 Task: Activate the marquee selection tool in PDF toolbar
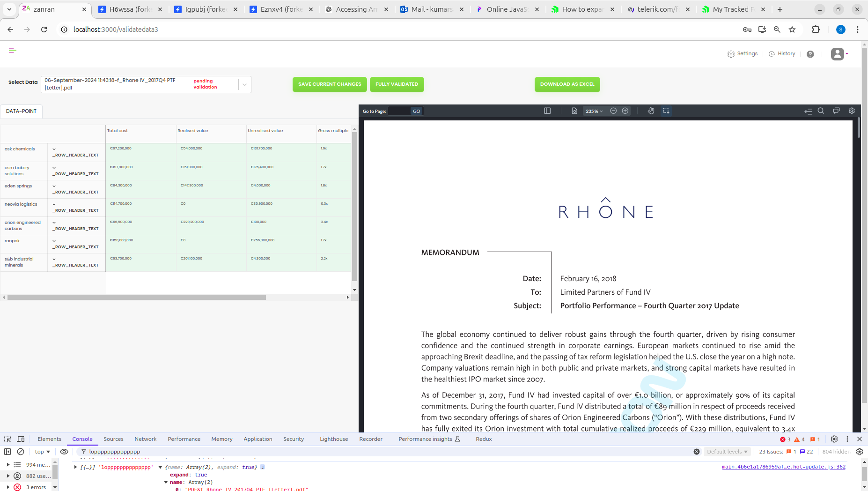pyautogui.click(x=666, y=111)
